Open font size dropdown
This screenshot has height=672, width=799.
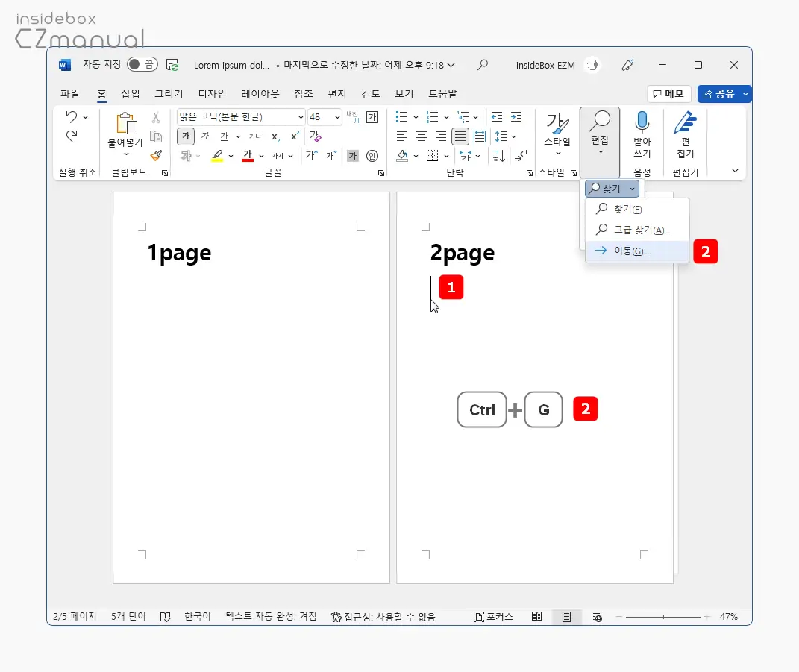tap(337, 117)
